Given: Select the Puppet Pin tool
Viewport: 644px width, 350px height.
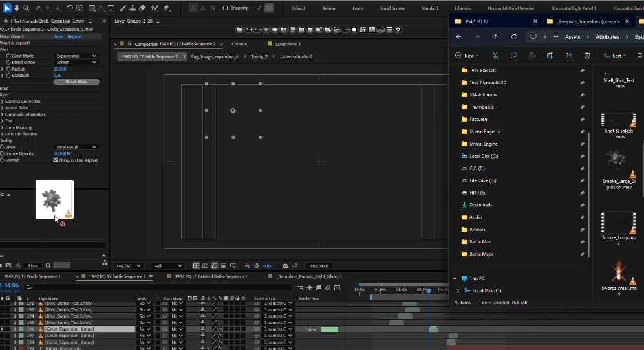Looking at the screenshot, I should tap(166, 8).
